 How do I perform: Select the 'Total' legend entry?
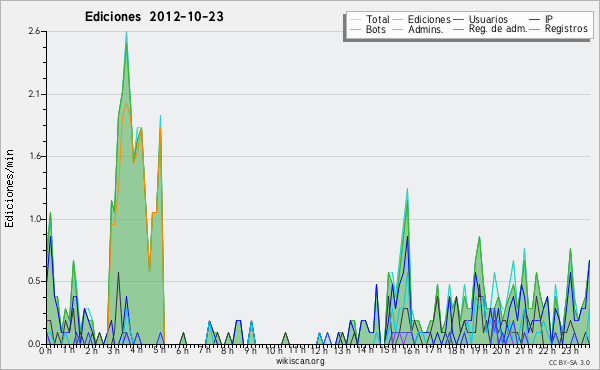tap(378, 19)
